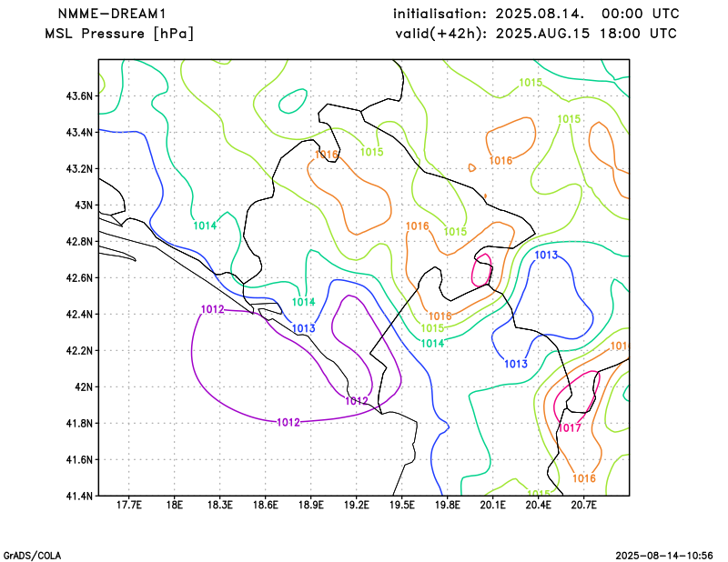This screenshot has width=728, height=562.
Task: Click the initialisation 2025.08.14. 00:00 UTC line
Action: [536, 14]
